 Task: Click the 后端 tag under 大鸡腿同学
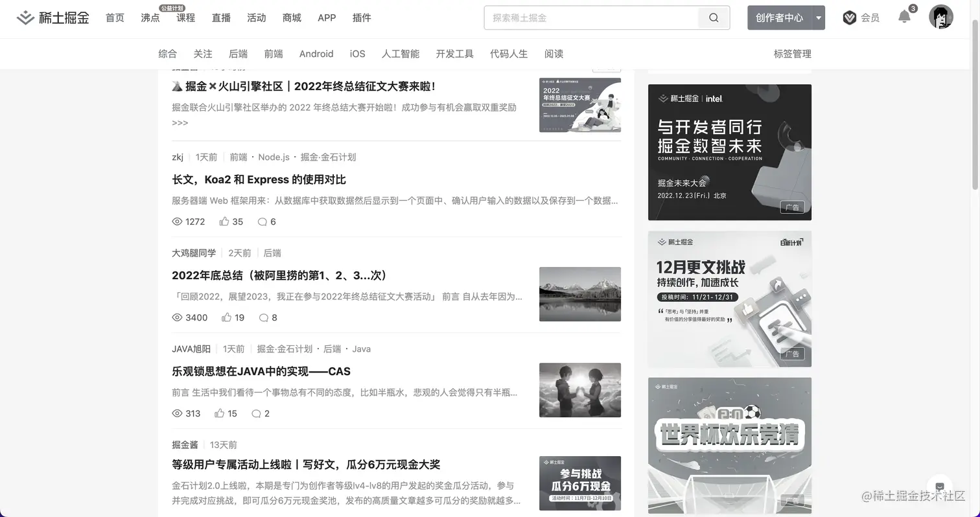(272, 253)
